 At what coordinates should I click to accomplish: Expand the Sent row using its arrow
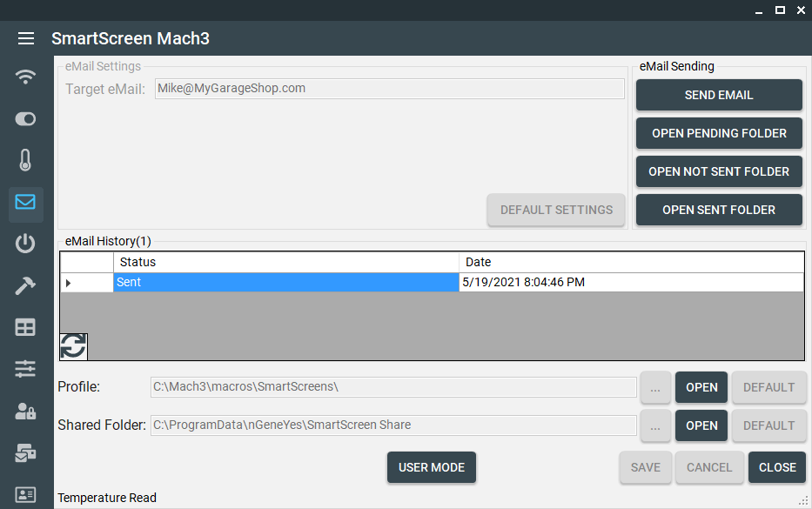point(69,283)
